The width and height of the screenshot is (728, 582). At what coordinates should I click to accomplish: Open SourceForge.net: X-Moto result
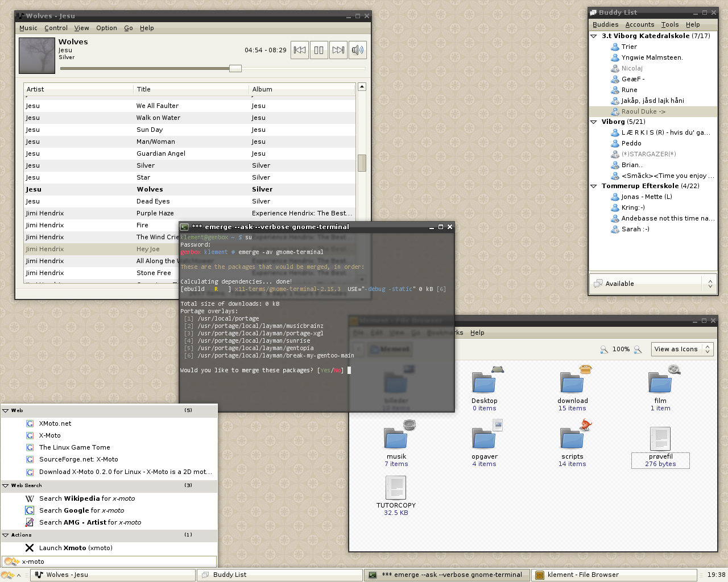click(x=109, y=459)
